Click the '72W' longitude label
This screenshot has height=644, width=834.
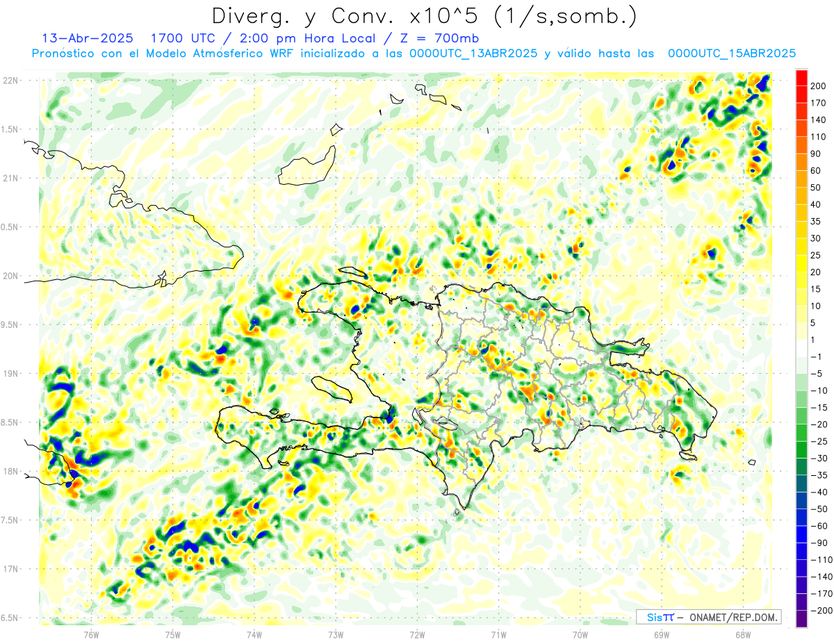417,634
